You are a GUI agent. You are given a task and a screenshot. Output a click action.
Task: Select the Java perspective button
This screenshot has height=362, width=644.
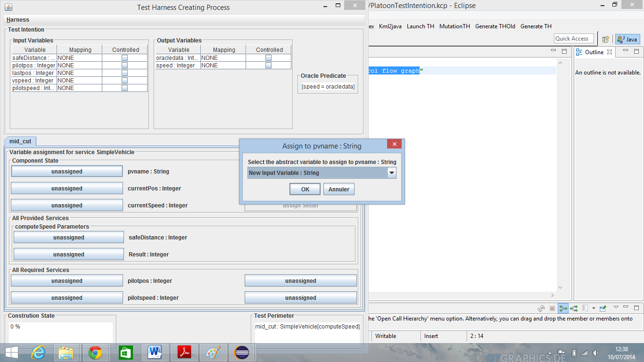(627, 39)
